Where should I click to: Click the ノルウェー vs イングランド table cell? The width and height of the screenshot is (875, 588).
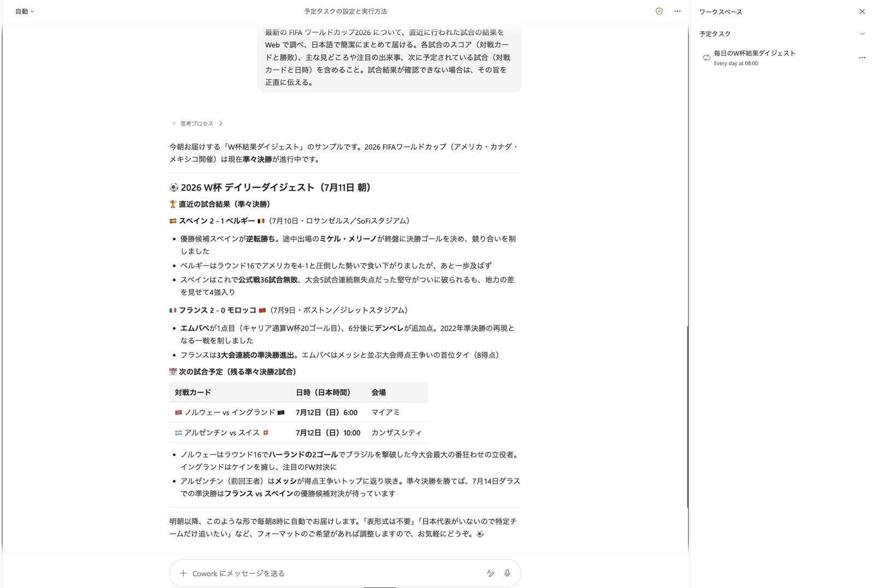(x=230, y=412)
